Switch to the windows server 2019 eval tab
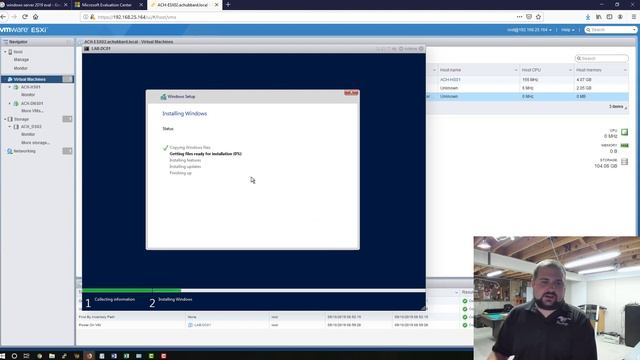This screenshot has width=640, height=360. (33, 5)
